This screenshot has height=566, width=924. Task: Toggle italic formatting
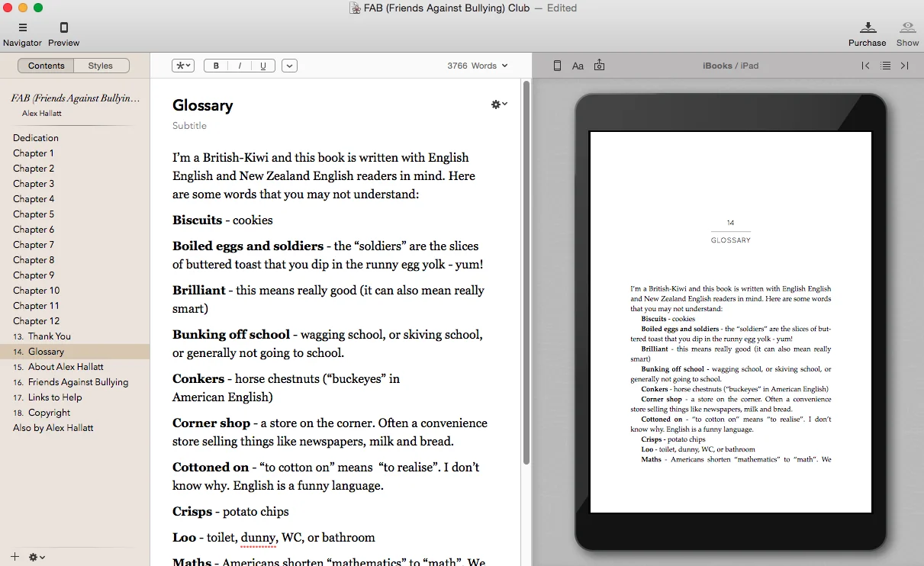[x=240, y=66]
